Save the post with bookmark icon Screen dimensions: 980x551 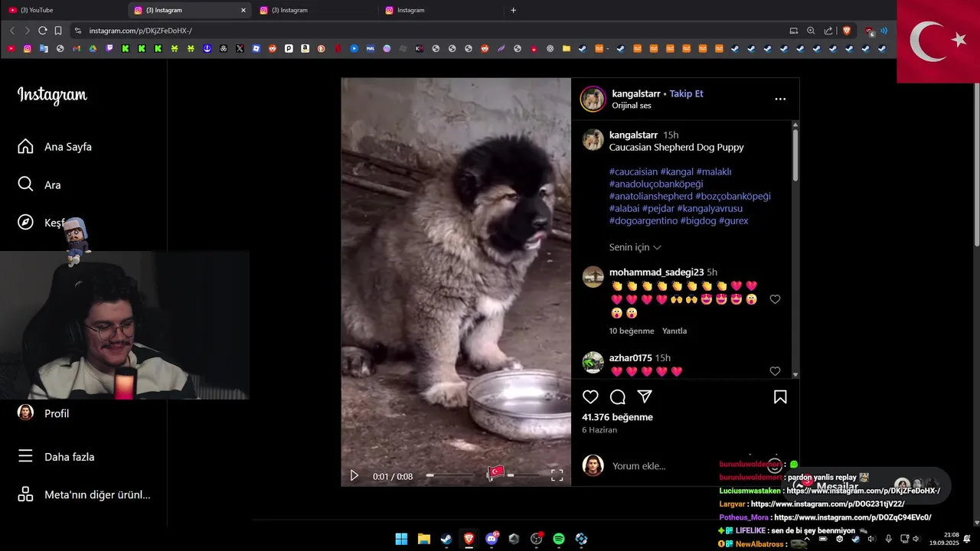780,397
